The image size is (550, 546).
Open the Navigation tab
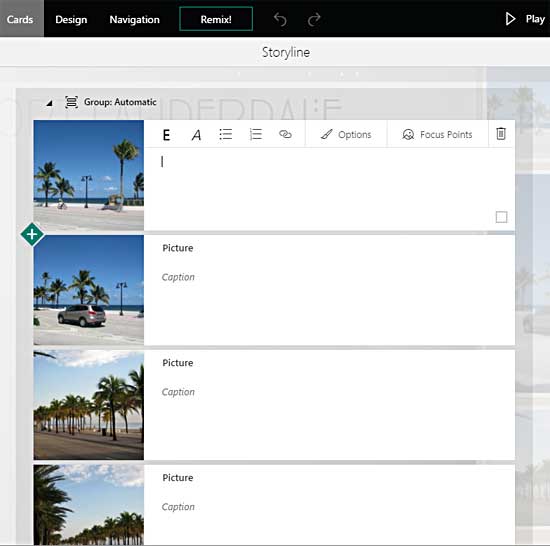click(x=135, y=19)
